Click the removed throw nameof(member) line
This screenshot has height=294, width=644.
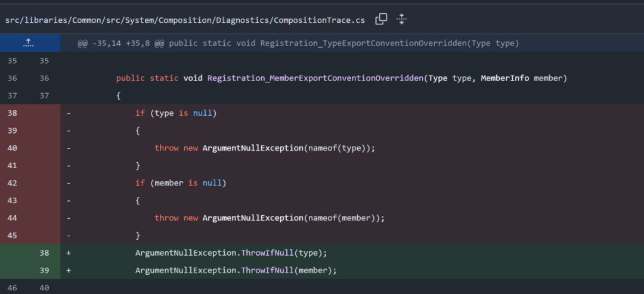pyautogui.click(x=270, y=218)
